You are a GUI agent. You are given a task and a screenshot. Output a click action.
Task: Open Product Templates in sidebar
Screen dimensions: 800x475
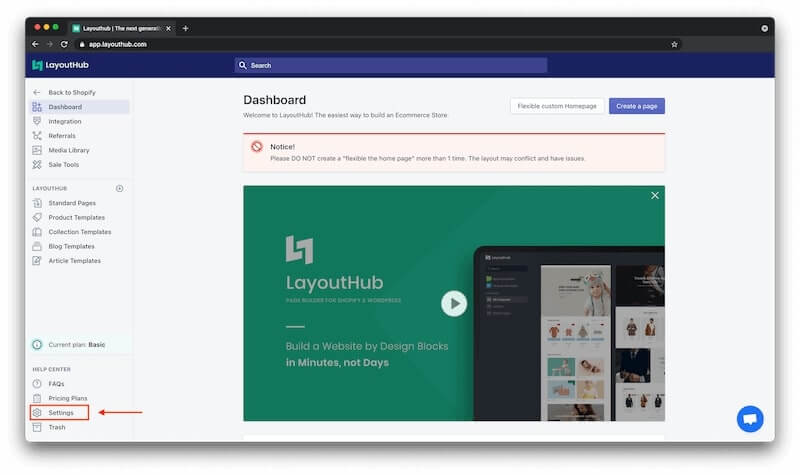coord(77,217)
